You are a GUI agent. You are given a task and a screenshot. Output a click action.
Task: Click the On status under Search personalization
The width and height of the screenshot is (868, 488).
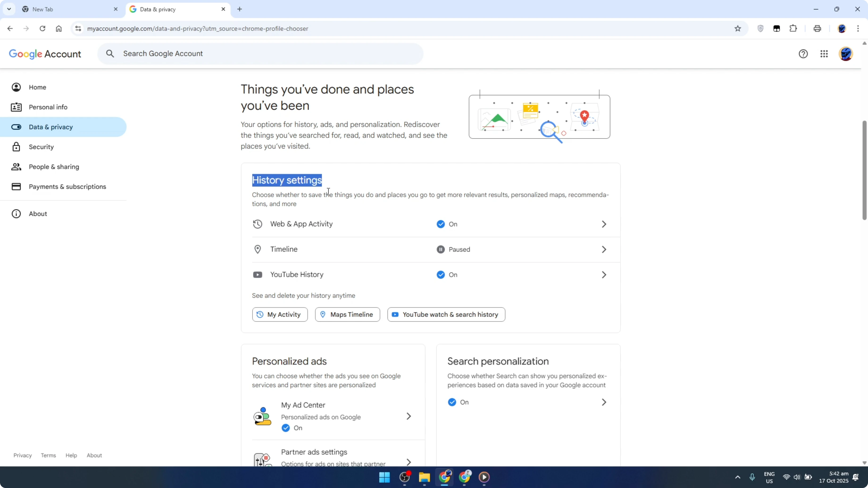click(452, 402)
